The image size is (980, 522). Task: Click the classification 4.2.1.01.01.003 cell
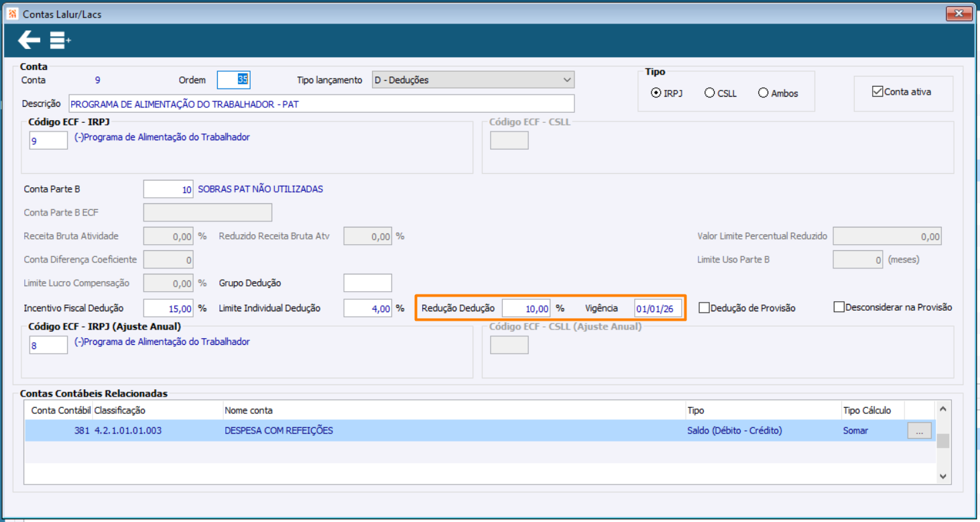click(128, 431)
